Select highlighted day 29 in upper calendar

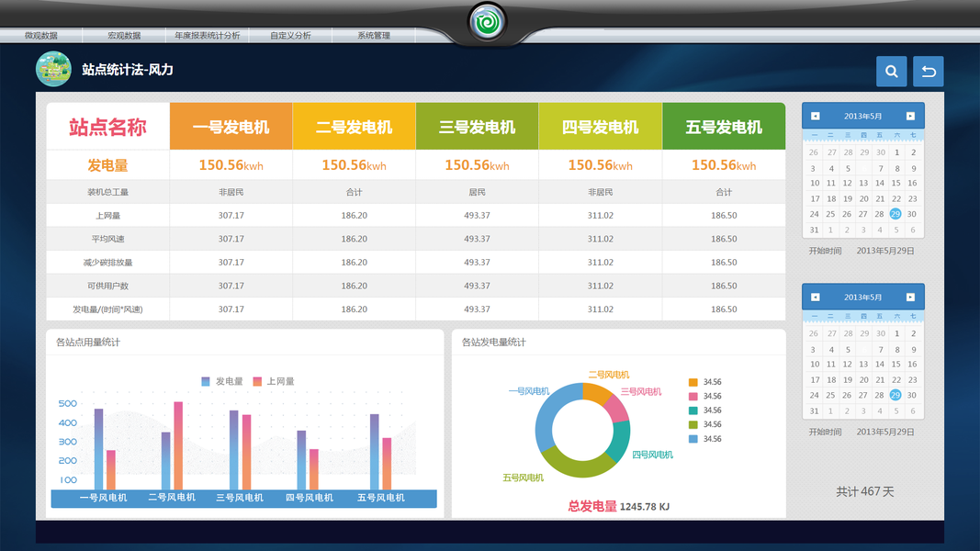895,214
